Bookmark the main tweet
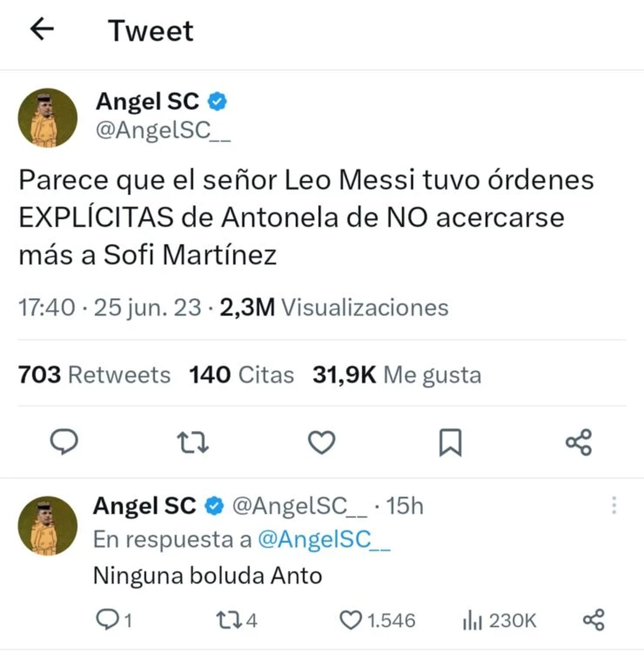The height and width of the screenshot is (654, 644). click(450, 443)
